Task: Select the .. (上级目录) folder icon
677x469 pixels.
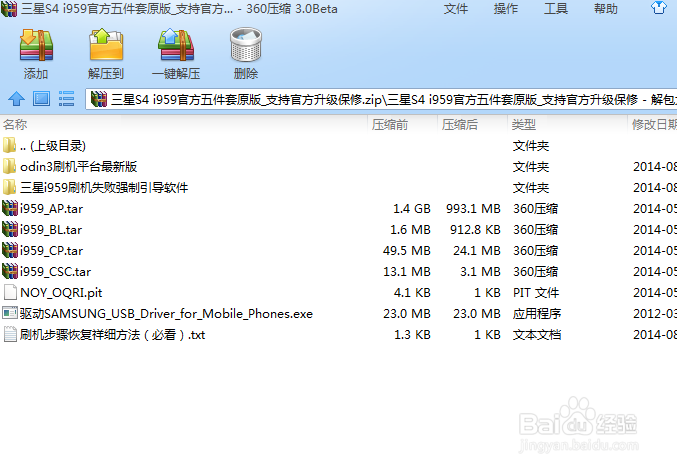Action: pos(9,146)
